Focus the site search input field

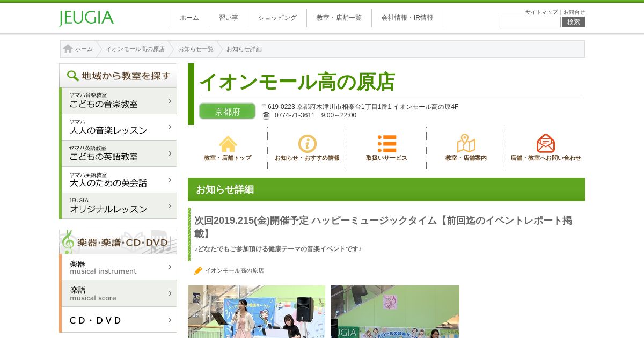pyautogui.click(x=531, y=22)
